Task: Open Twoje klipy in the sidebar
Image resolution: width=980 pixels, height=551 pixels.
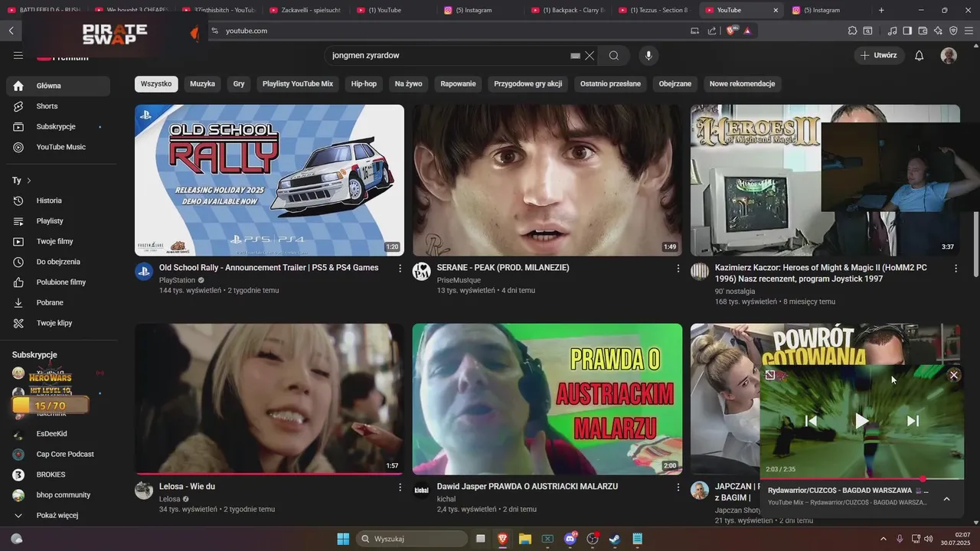Action: (x=58, y=323)
